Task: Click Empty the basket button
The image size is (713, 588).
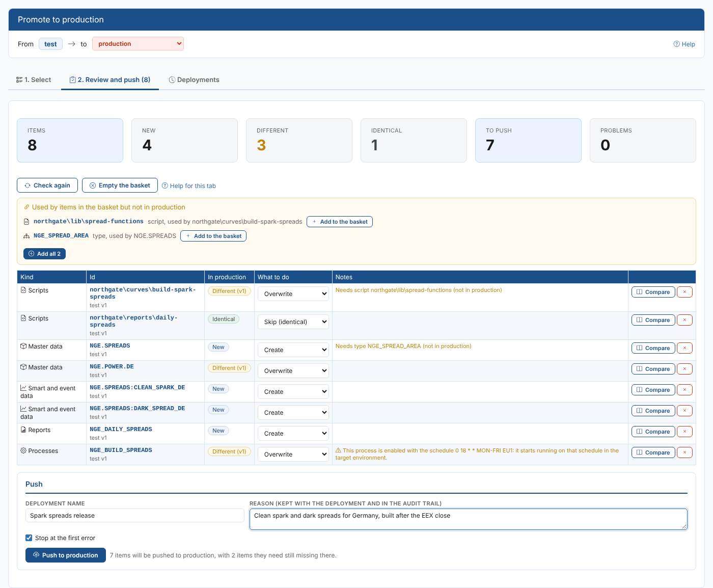Action: [x=120, y=185]
